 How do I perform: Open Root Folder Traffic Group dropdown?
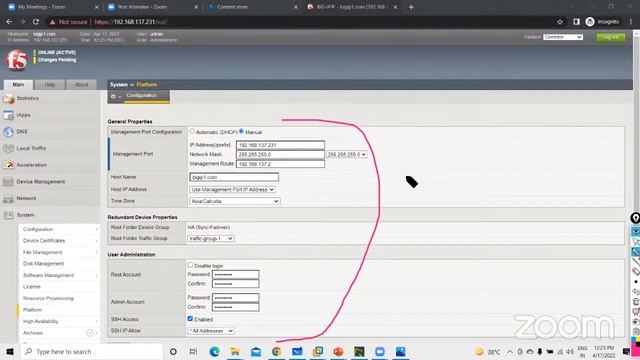click(211, 238)
